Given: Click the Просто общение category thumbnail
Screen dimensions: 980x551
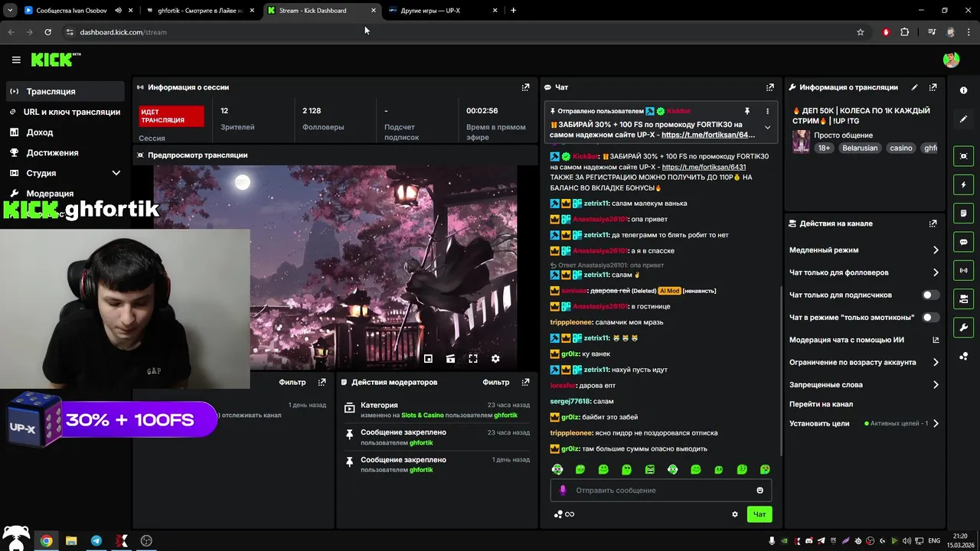Looking at the screenshot, I should coord(801,142).
